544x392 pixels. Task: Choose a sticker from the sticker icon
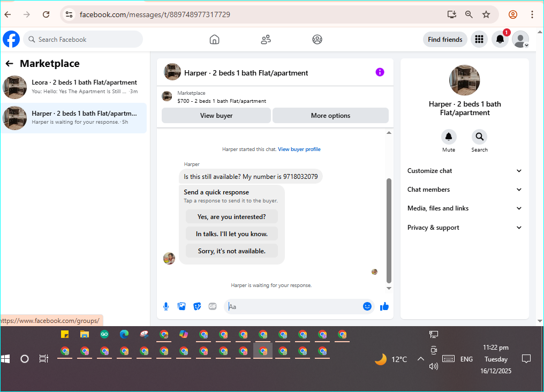[x=197, y=306]
